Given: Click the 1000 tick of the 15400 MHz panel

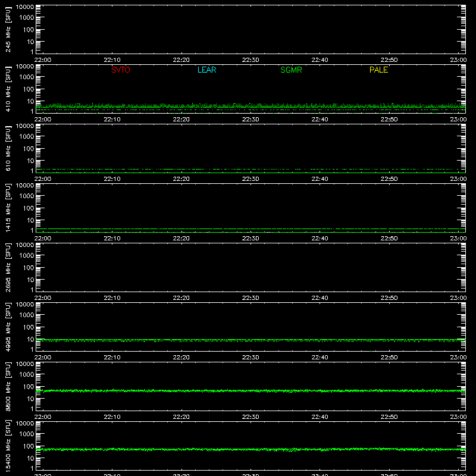Looking at the screenshot, I should coord(27,434).
